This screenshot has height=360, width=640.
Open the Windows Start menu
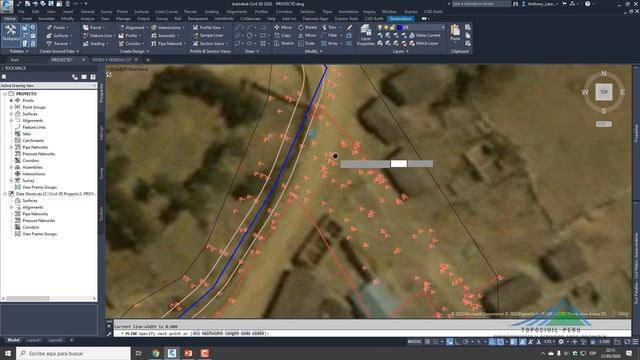click(x=7, y=353)
